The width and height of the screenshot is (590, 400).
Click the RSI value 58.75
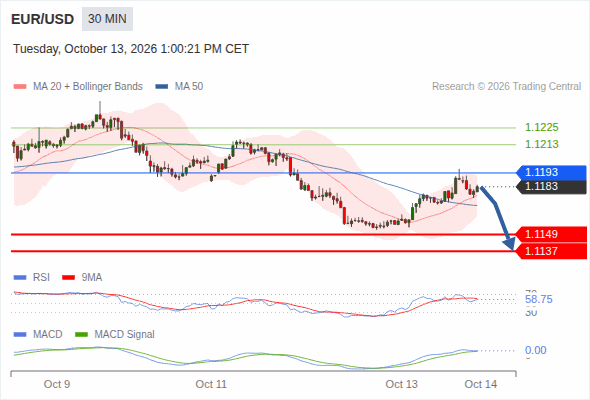539,300
